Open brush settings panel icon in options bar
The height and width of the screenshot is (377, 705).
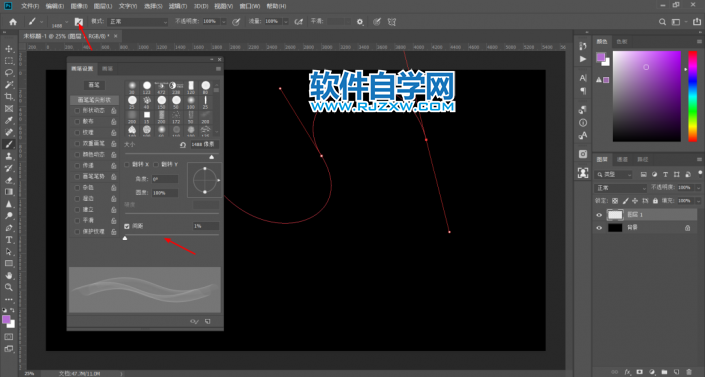coord(79,22)
